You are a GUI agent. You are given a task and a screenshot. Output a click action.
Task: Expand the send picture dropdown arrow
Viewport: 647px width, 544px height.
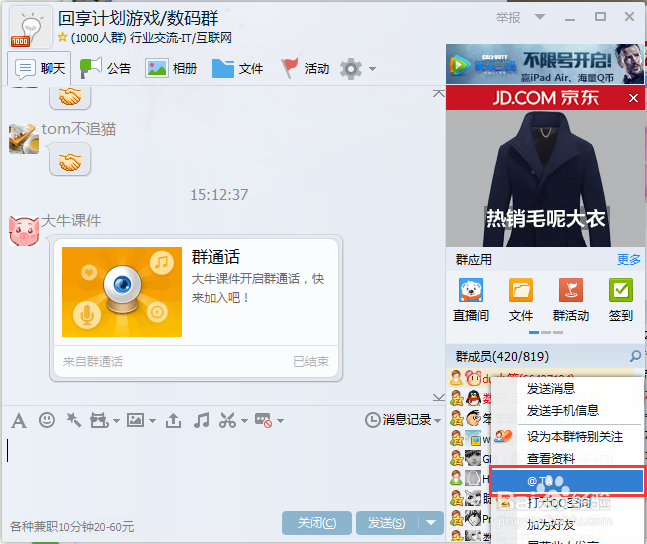152,421
